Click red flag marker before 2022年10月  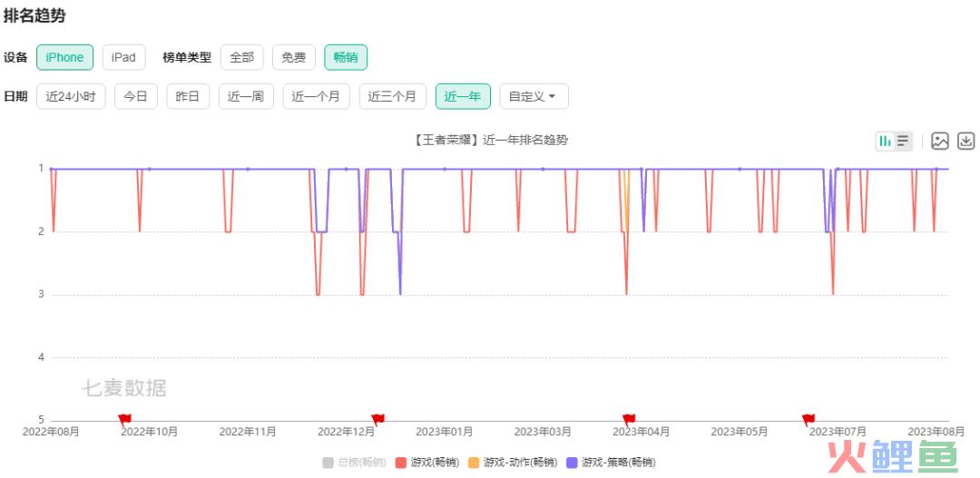(124, 419)
